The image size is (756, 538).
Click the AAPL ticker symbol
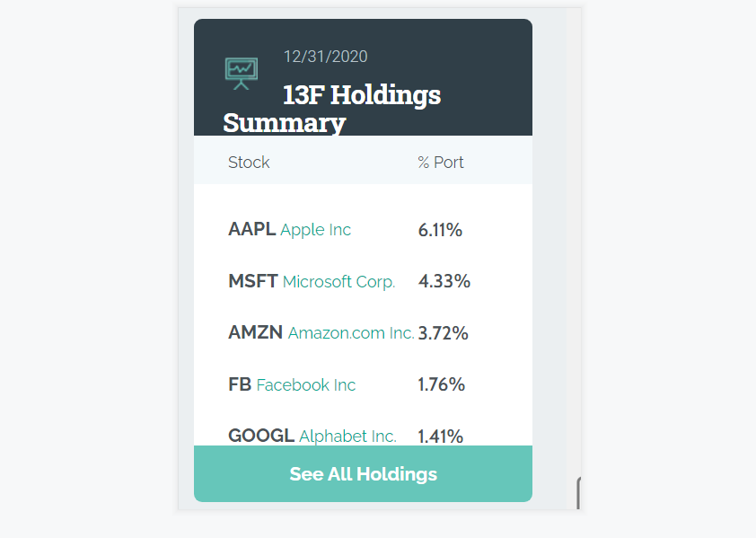[x=251, y=230]
